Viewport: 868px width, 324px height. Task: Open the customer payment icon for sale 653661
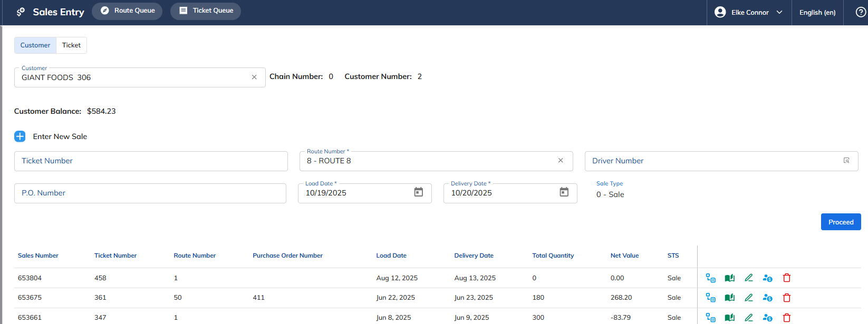768,318
